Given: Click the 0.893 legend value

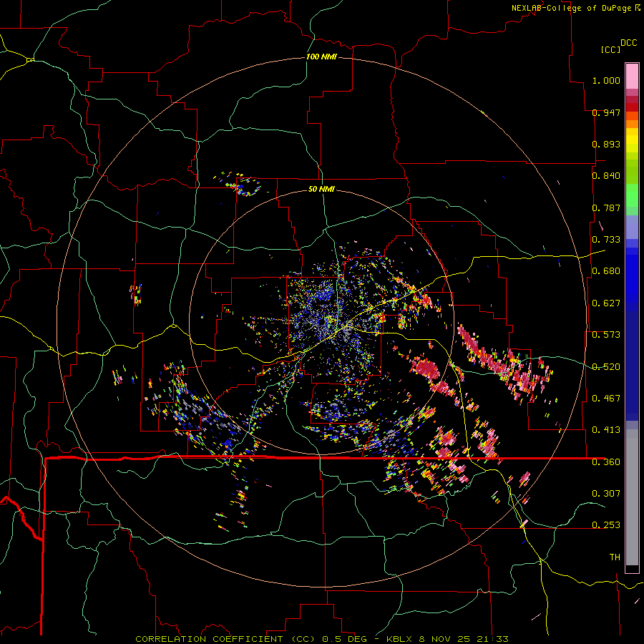Looking at the screenshot, I should click(606, 144).
